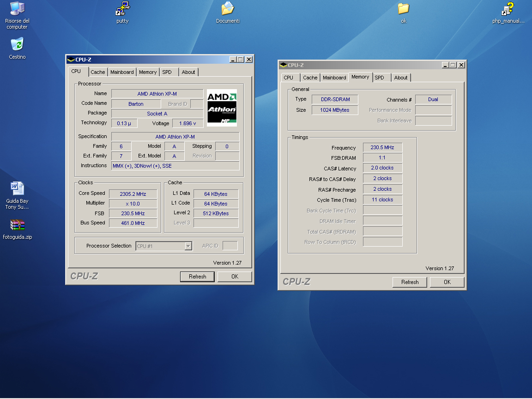Viewport: 532px width, 399px height.
Task: Click the Channels # value Dual
Action: click(433, 99)
